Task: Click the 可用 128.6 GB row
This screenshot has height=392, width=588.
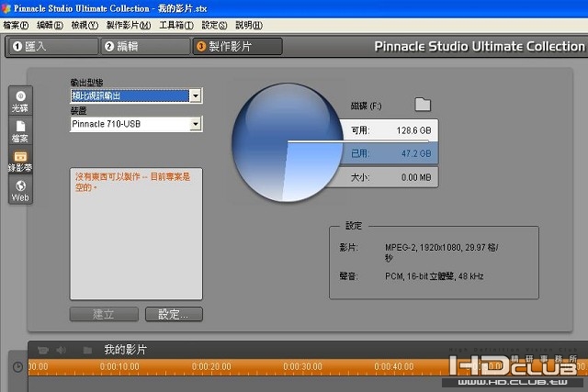Action: pyautogui.click(x=390, y=130)
